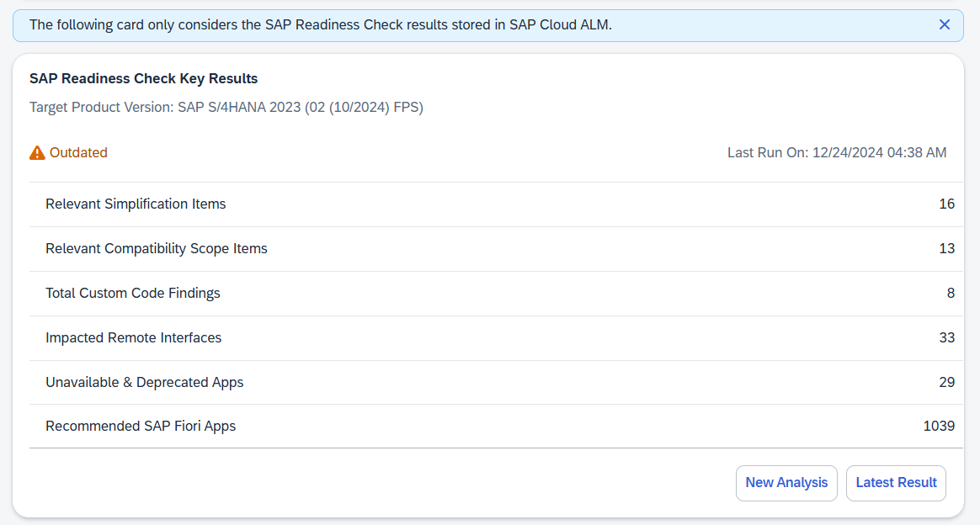This screenshot has height=525, width=980.
Task: Click the Last Run On timestamp
Action: pos(837,153)
